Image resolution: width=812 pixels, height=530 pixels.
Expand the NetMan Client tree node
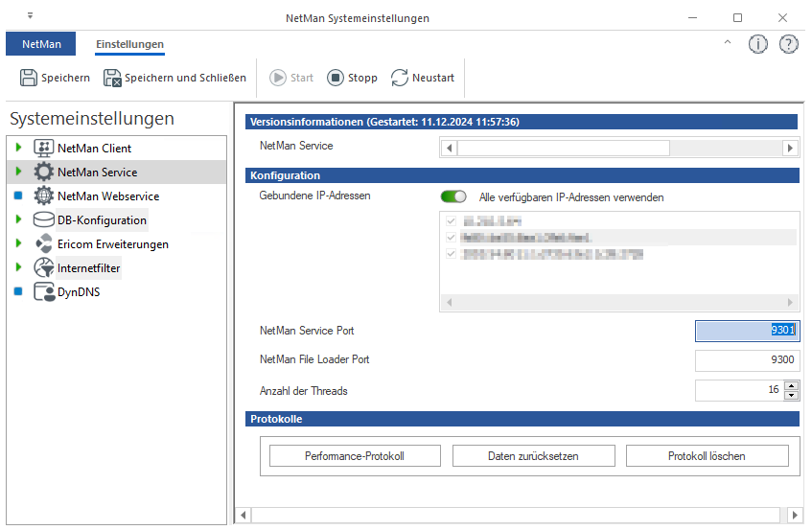point(18,149)
